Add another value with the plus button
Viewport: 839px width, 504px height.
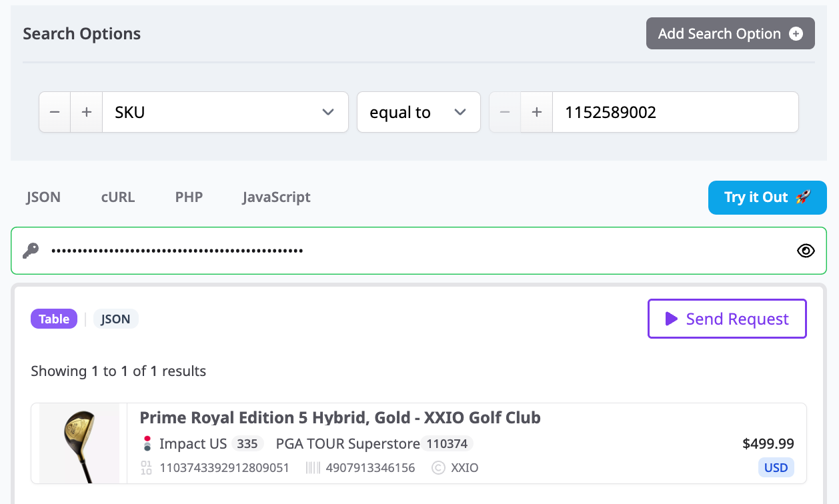tap(537, 112)
